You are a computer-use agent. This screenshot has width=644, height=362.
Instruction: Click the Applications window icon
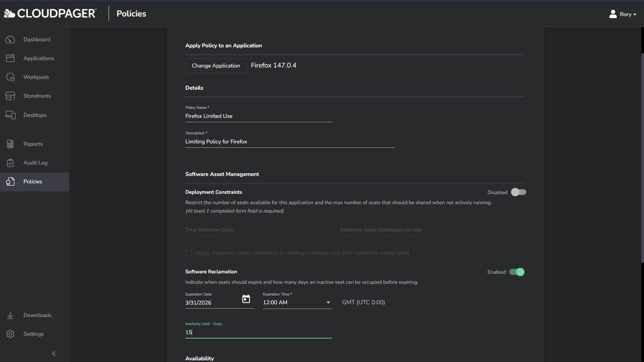coord(10,58)
